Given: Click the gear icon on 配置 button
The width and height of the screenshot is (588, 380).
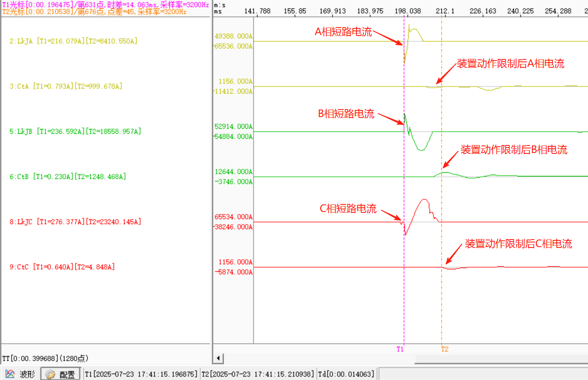Looking at the screenshot, I should point(50,374).
